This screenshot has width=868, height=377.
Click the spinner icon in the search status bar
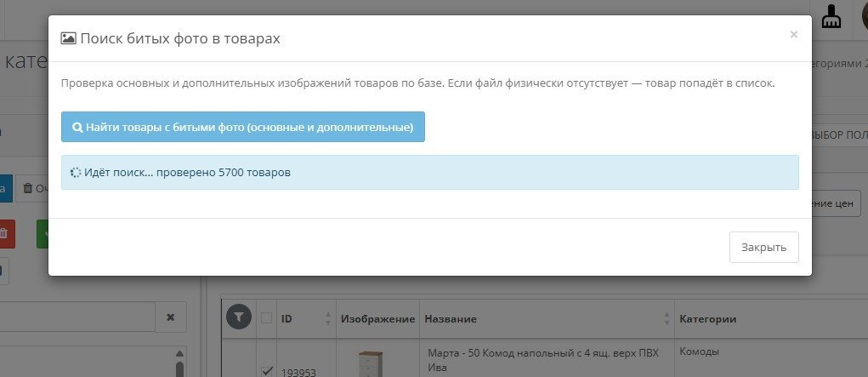point(75,173)
